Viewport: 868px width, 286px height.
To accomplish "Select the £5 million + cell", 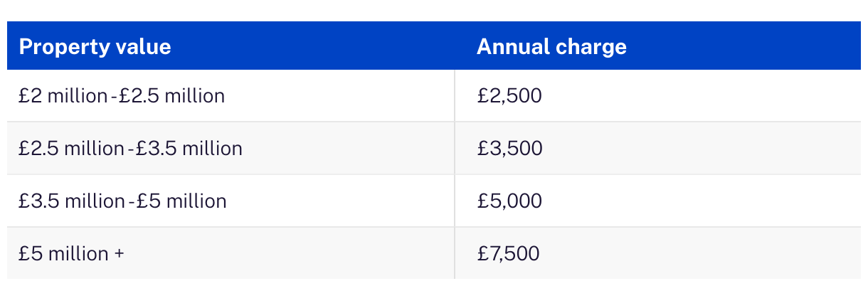I will coord(71,253).
